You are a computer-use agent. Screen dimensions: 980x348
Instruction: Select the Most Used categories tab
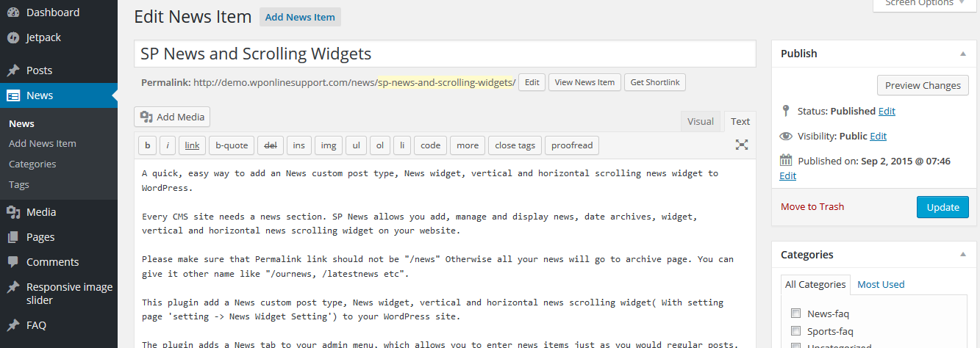[x=881, y=284]
